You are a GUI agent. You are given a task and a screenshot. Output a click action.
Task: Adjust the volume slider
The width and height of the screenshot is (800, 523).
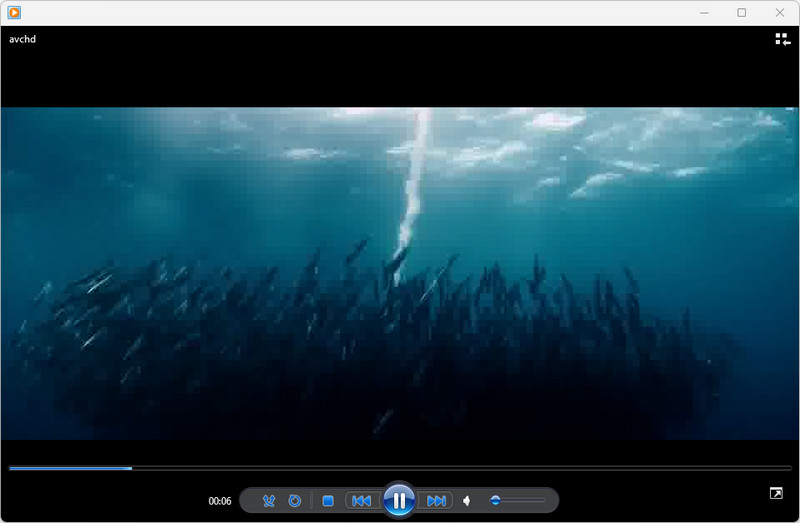pos(517,501)
